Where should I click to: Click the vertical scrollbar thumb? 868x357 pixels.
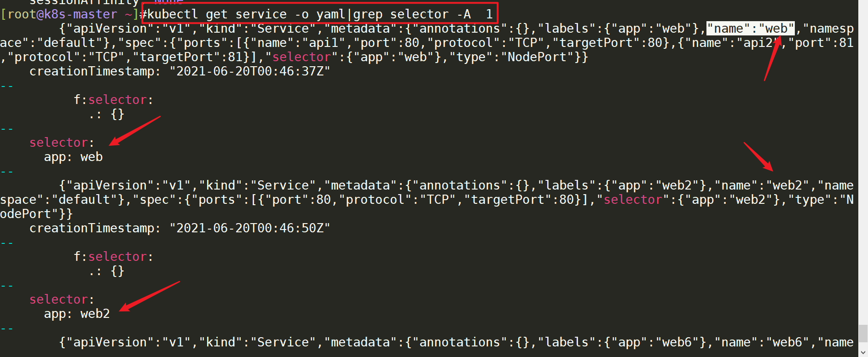(x=863, y=334)
